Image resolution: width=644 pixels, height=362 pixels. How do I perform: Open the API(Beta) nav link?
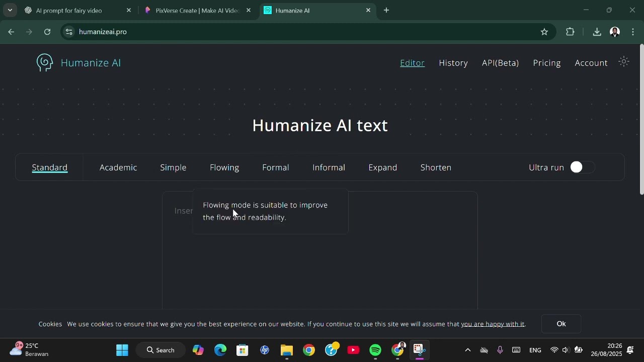501,63
